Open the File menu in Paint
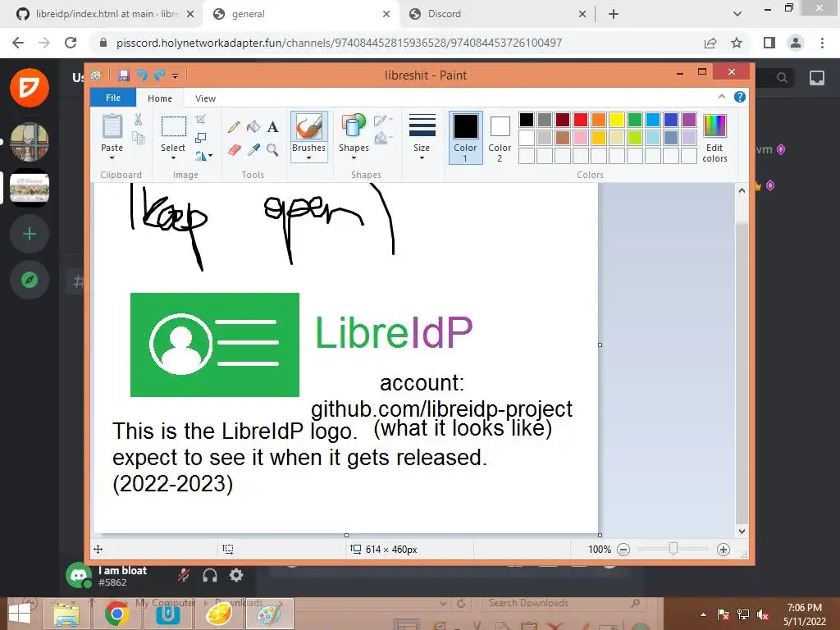This screenshot has height=630, width=840. tap(113, 98)
